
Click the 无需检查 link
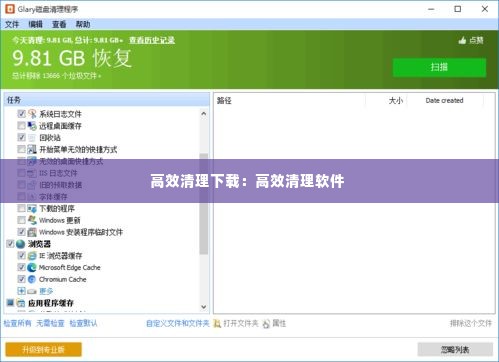[50, 323]
